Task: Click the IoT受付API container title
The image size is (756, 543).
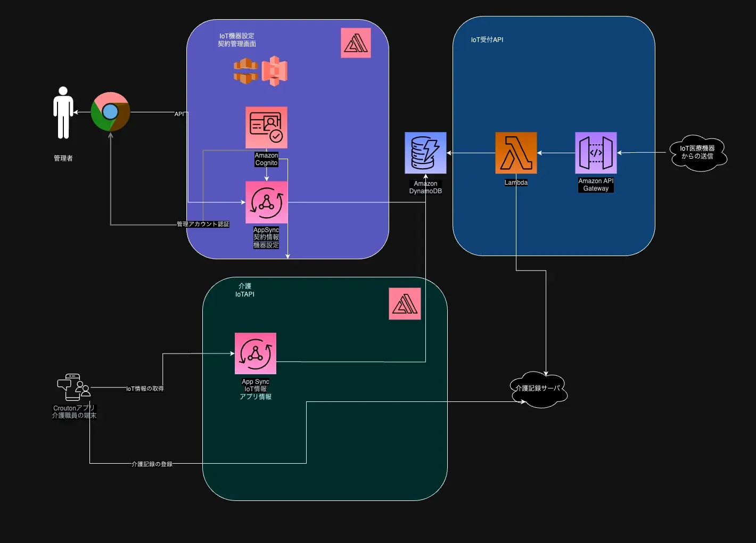Action: 487,40
